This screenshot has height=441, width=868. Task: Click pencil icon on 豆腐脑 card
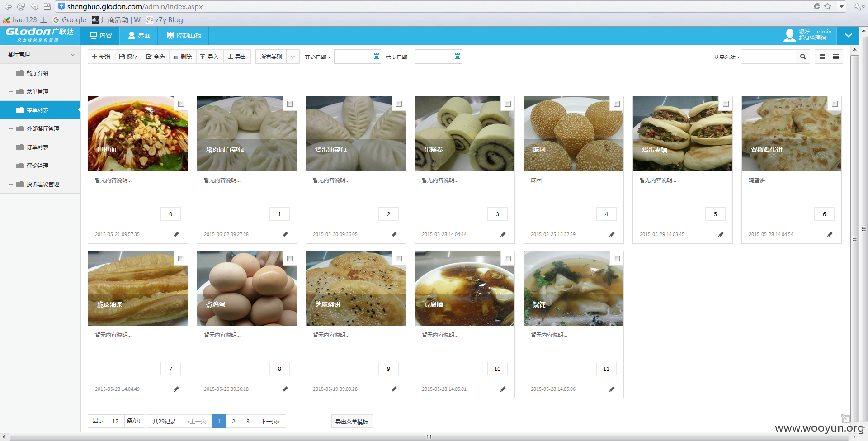click(x=503, y=389)
